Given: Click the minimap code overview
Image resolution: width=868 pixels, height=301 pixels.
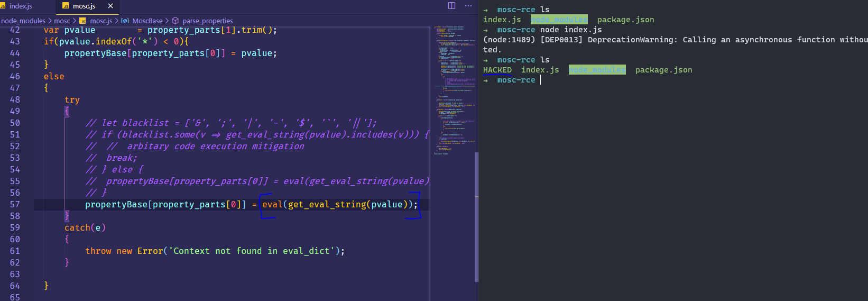Looking at the screenshot, I should tap(454, 90).
